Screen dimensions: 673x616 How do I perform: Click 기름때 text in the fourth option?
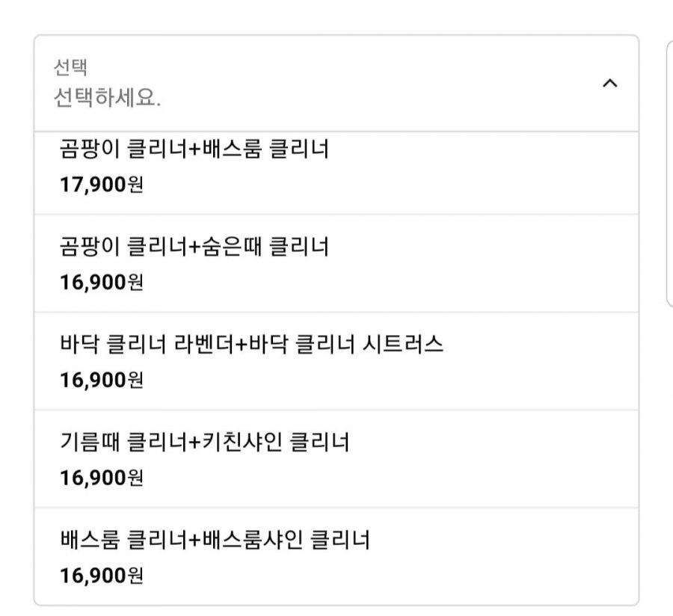pos(90,442)
